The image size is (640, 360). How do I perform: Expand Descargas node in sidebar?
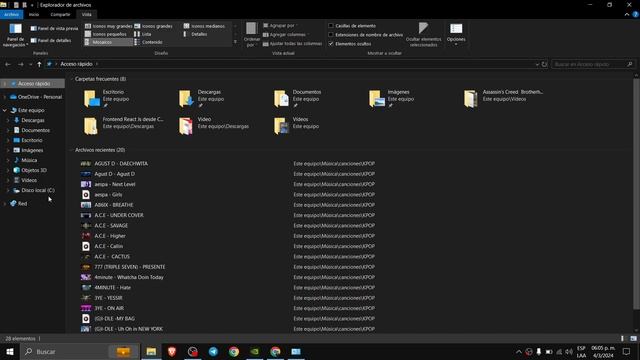(x=8, y=120)
